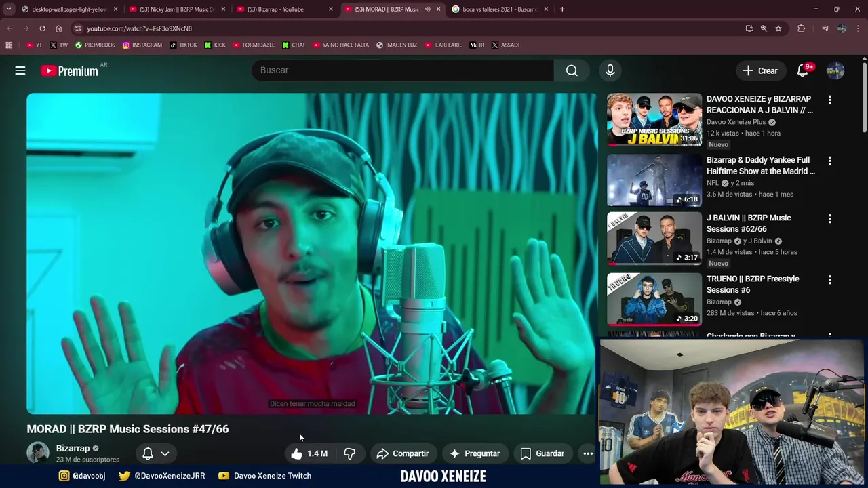Reload the current page
The width and height of the screenshot is (868, 488).
pyautogui.click(x=42, y=28)
